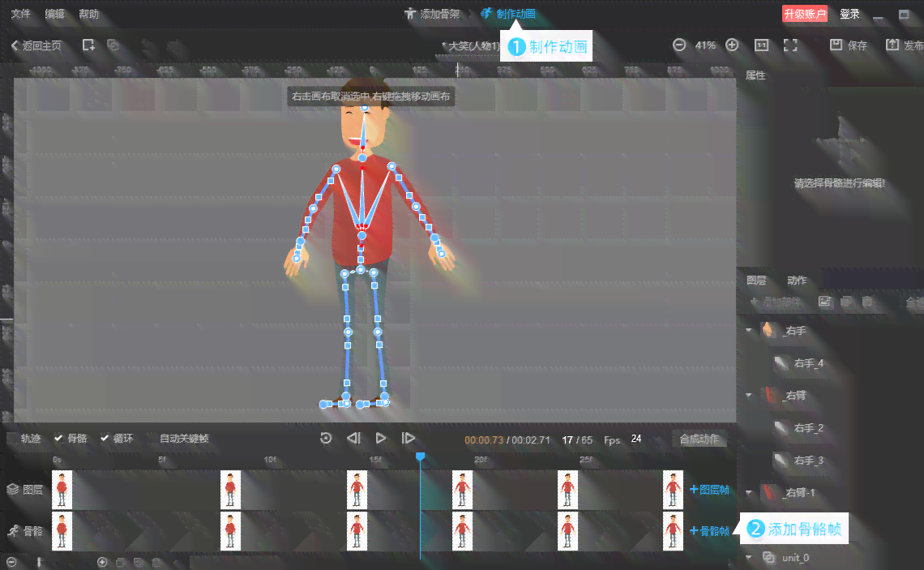Viewport: 924px width, 570px height.
Task: Select the 图层 track icon
Action: coord(13,489)
